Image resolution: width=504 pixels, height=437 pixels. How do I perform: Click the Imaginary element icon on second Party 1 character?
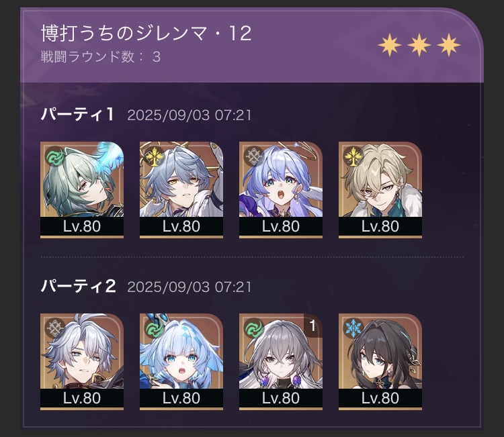(155, 156)
